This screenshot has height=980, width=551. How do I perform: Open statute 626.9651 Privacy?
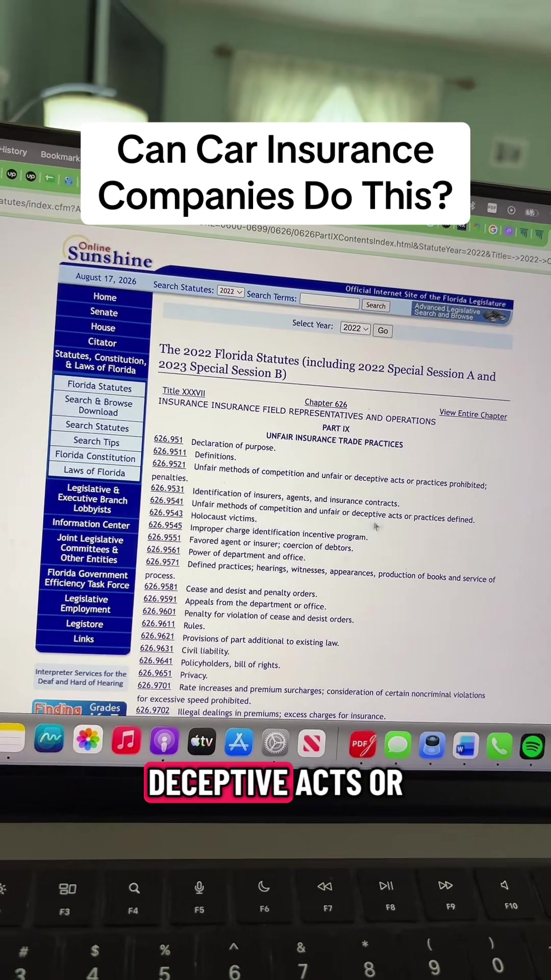(155, 673)
